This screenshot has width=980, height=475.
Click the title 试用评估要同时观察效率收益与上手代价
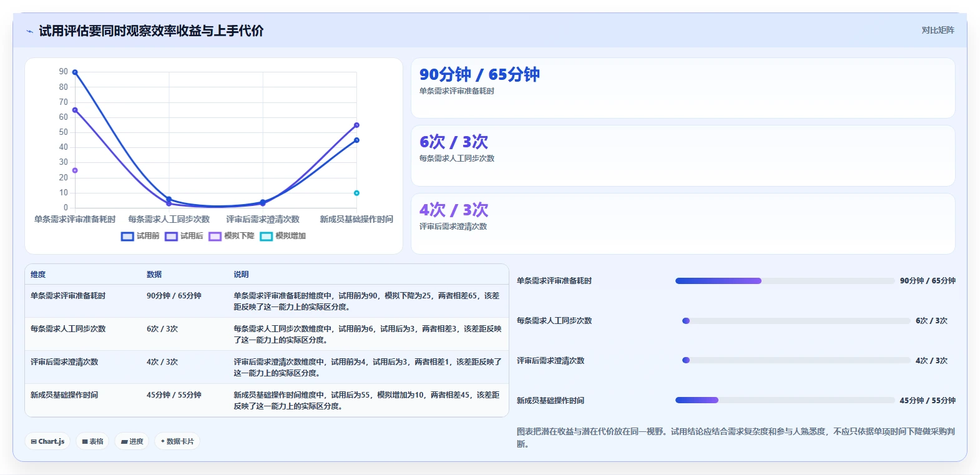click(151, 31)
